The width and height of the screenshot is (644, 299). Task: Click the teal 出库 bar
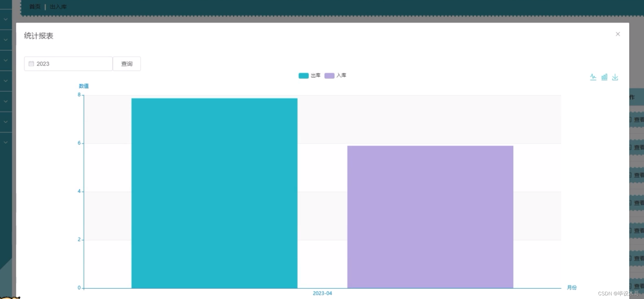pyautogui.click(x=214, y=193)
